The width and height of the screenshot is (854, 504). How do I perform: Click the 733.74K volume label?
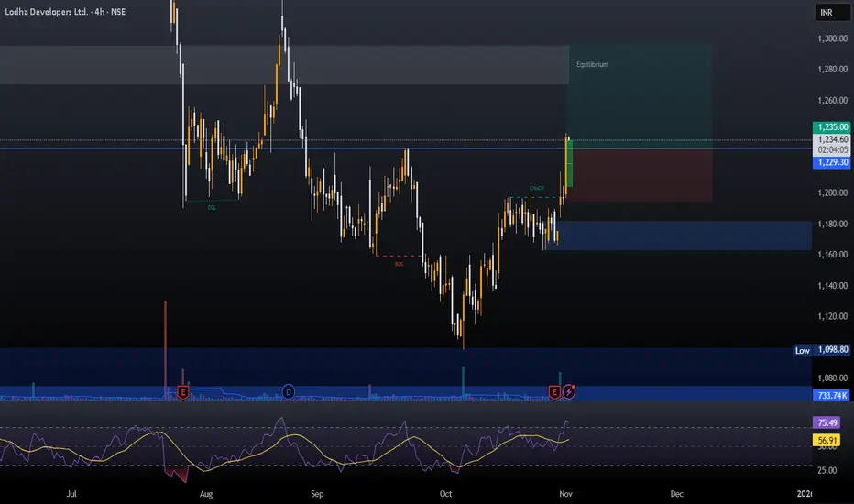tap(832, 396)
